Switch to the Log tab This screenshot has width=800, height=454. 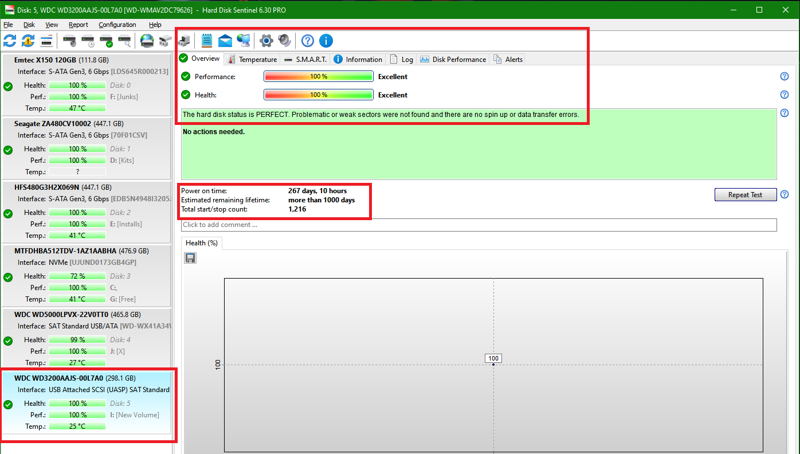pyautogui.click(x=401, y=59)
